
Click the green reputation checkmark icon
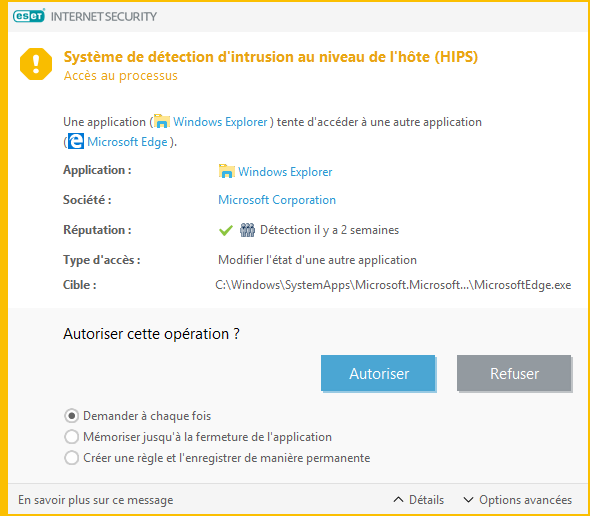(x=226, y=230)
